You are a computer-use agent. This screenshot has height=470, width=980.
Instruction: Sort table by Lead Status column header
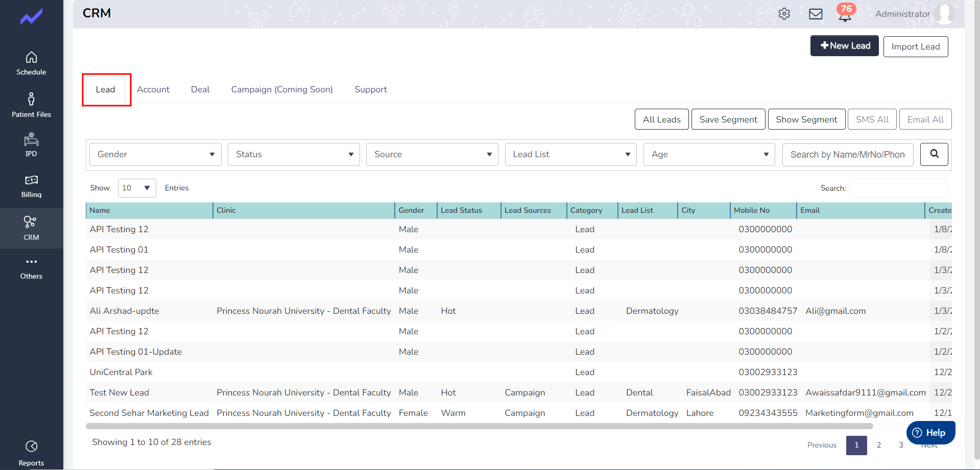(469, 210)
